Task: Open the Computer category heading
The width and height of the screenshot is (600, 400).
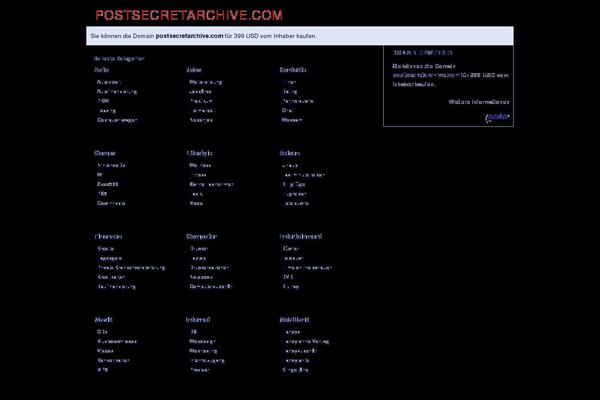Action: pos(201,237)
